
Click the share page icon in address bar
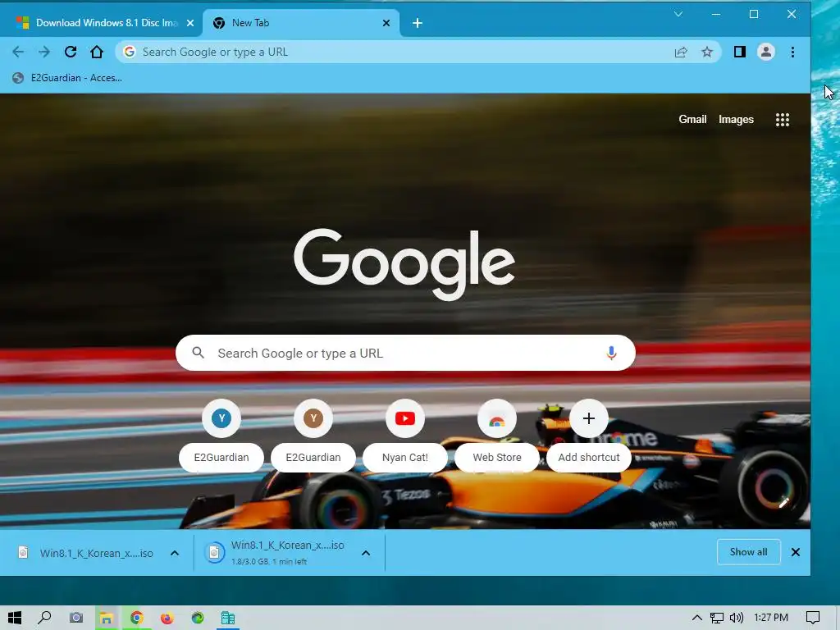pyautogui.click(x=681, y=52)
